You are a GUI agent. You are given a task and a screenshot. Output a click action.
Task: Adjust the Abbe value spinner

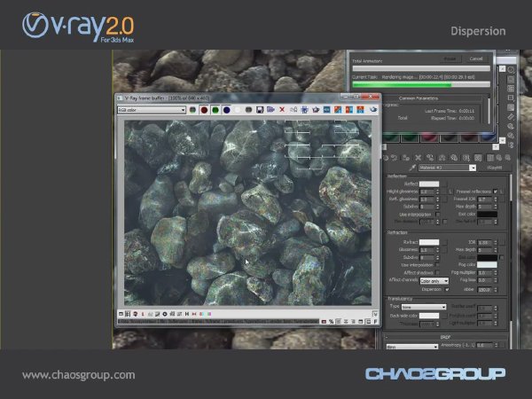(496, 290)
